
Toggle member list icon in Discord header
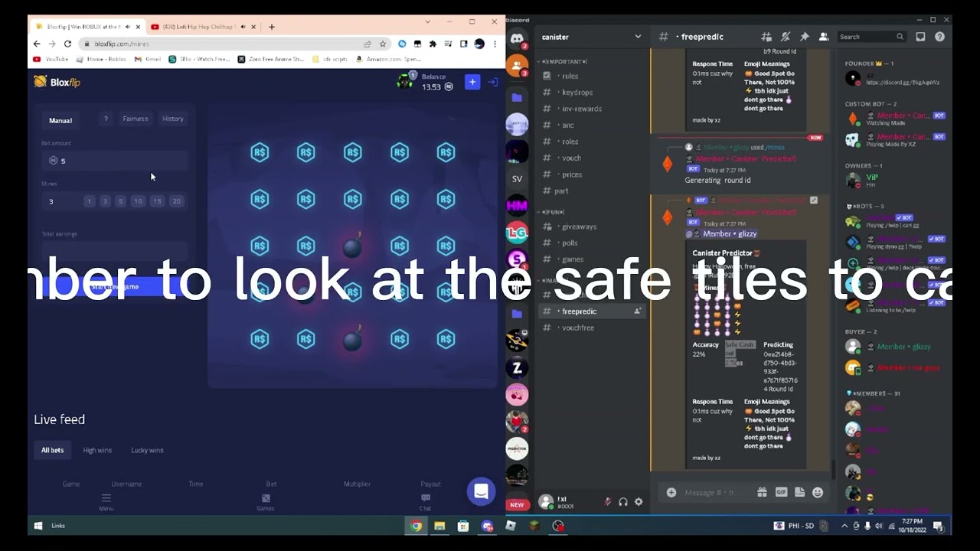824,37
